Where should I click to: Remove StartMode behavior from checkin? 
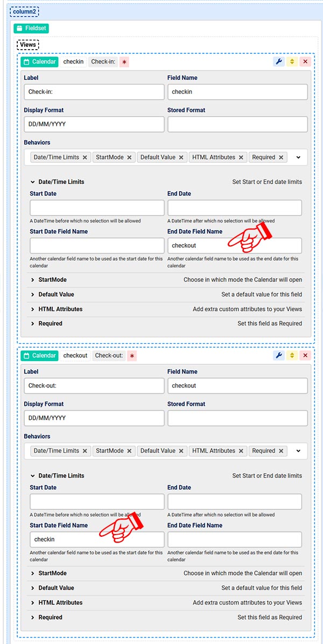pos(129,157)
